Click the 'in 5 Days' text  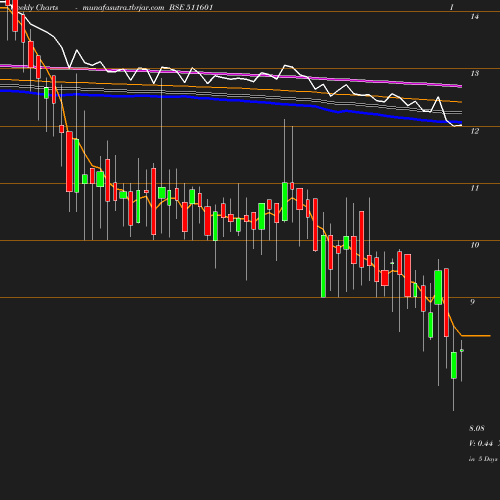click(483, 459)
